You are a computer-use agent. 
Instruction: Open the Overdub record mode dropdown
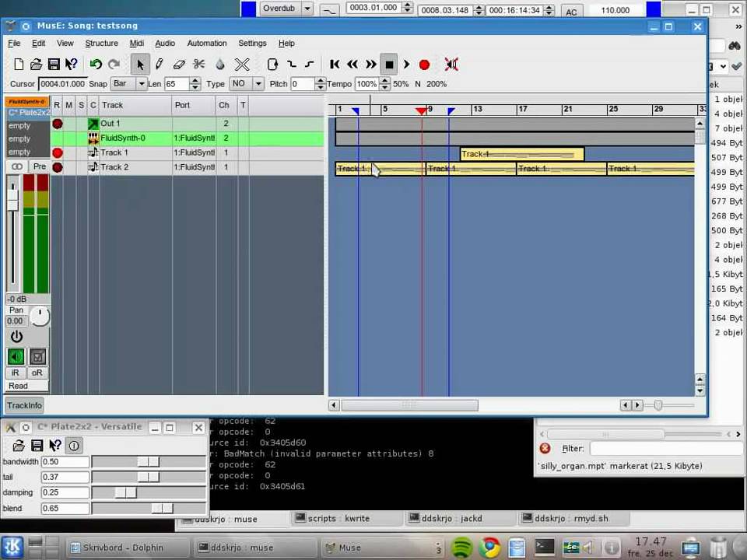(x=286, y=9)
